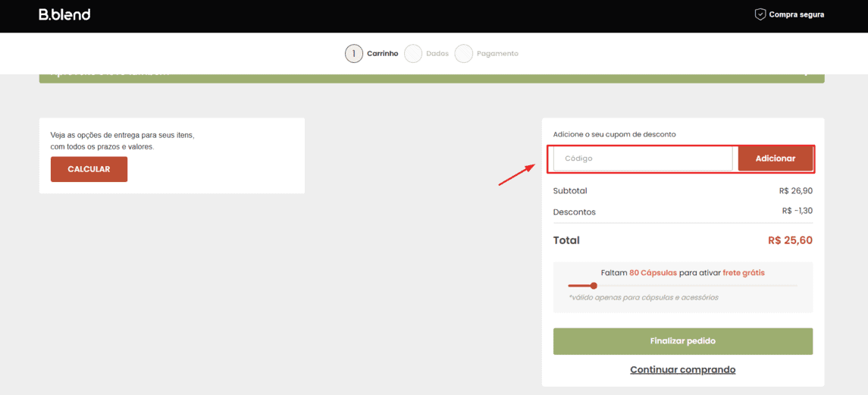The width and height of the screenshot is (868, 395).
Task: Click the Descontos label
Action: [575, 212]
